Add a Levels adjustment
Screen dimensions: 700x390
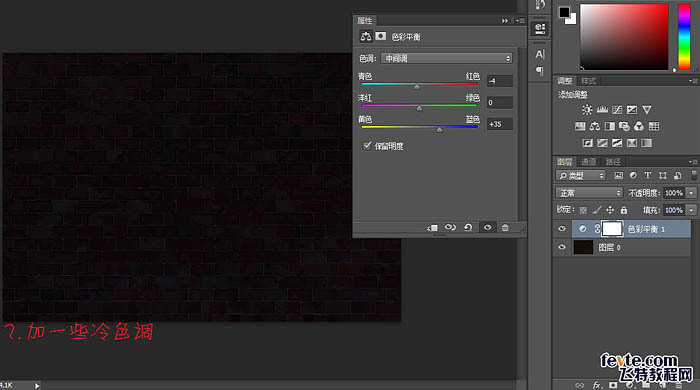(x=602, y=110)
